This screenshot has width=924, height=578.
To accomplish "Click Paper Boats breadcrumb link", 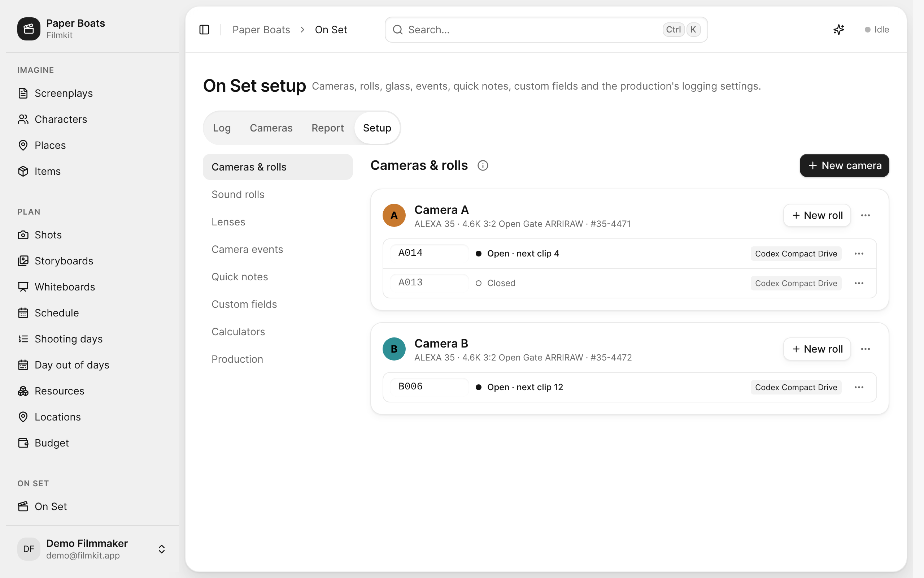I will (x=261, y=29).
